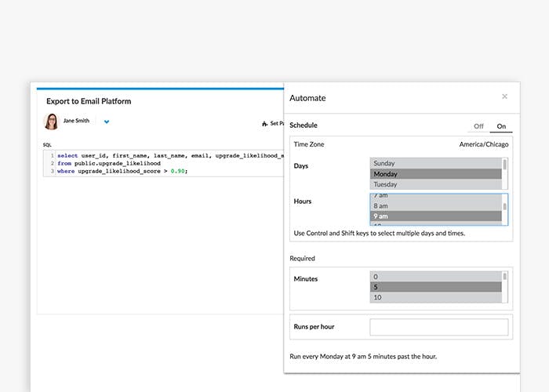The width and height of the screenshot is (549, 392).
Task: Expand the dropdown chevron next to Jane Smith
Action: click(107, 122)
